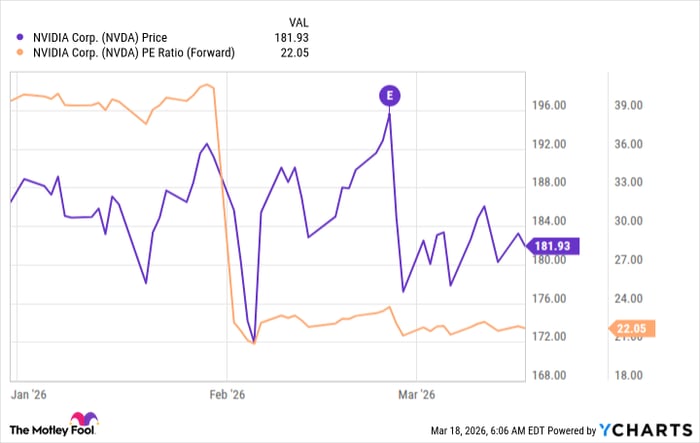This screenshot has width=700, height=443.
Task: Click the 168.00 price axis label
Action: click(x=549, y=375)
